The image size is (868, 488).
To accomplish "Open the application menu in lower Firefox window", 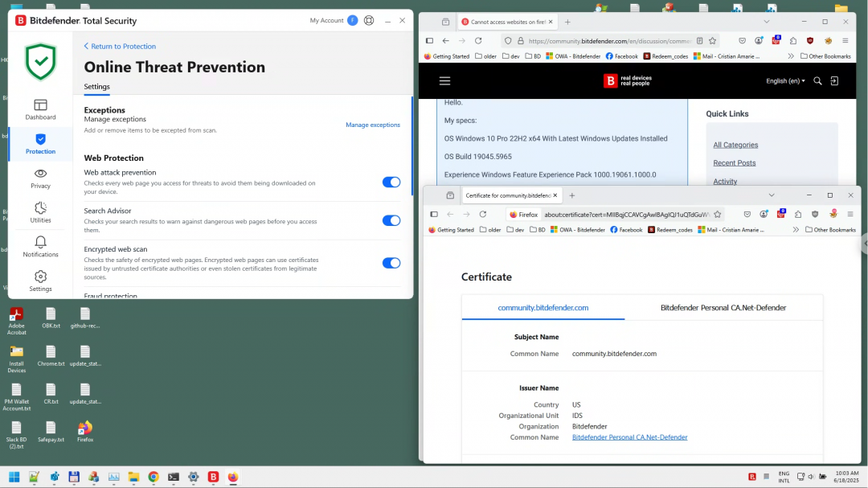I will click(850, 215).
